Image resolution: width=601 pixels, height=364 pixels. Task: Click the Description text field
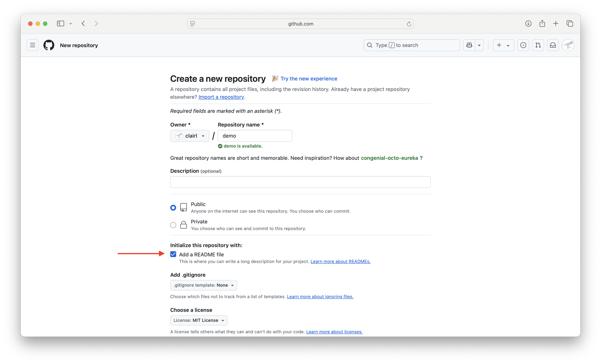(300, 182)
